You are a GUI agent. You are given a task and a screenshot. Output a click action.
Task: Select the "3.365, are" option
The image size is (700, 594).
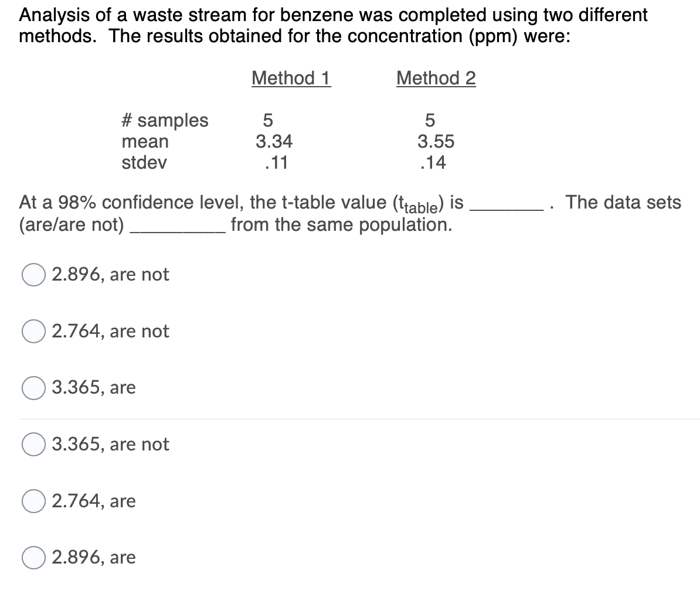coord(97,387)
